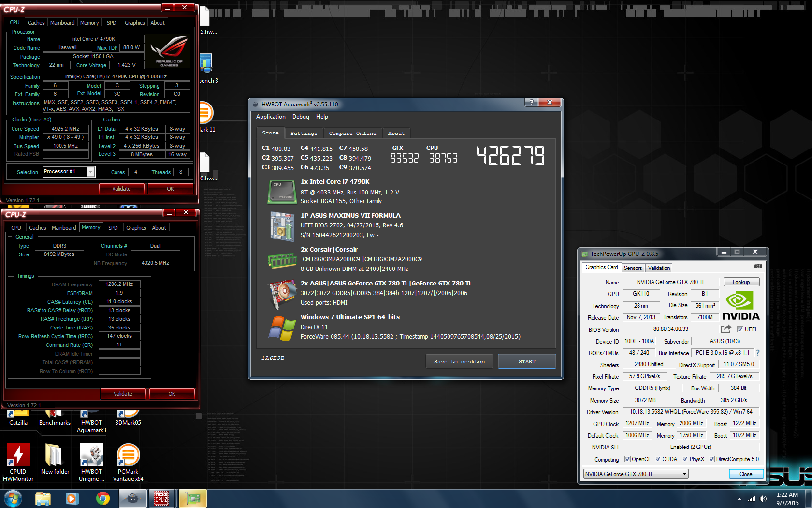812x508 pixels.
Task: Click the total score 426279 in Aquamark
Action: pyautogui.click(x=511, y=156)
